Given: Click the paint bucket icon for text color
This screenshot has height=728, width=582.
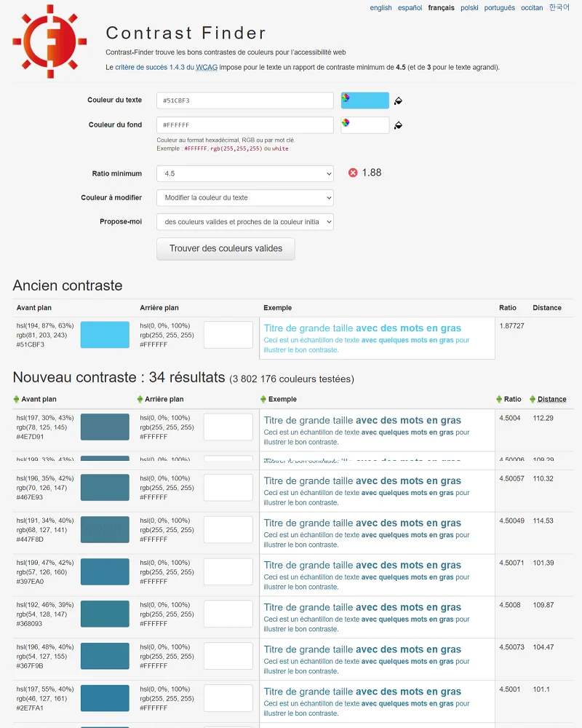Looking at the screenshot, I should (398, 100).
